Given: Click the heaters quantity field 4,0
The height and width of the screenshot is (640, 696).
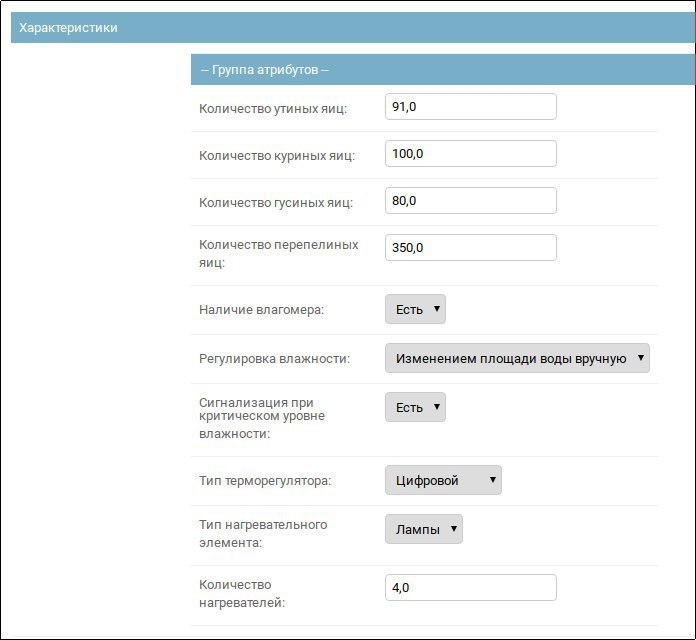Looking at the screenshot, I should point(471,588).
